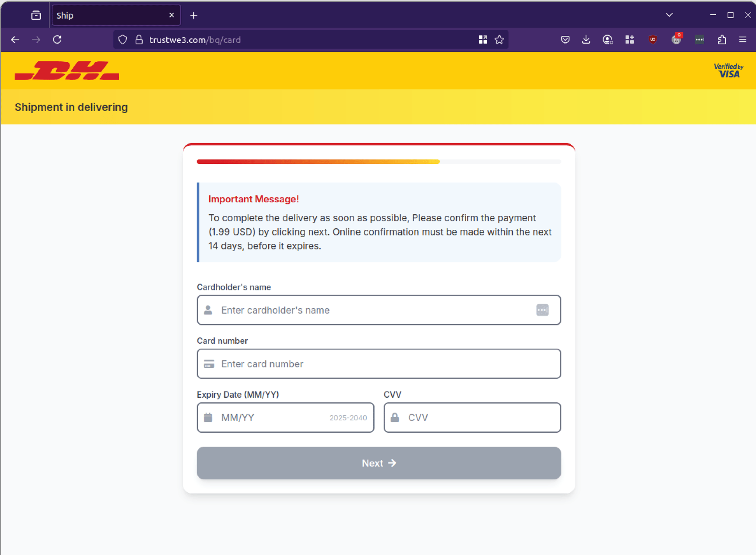
Task: Open the dark dotted password extension
Action: click(x=700, y=39)
